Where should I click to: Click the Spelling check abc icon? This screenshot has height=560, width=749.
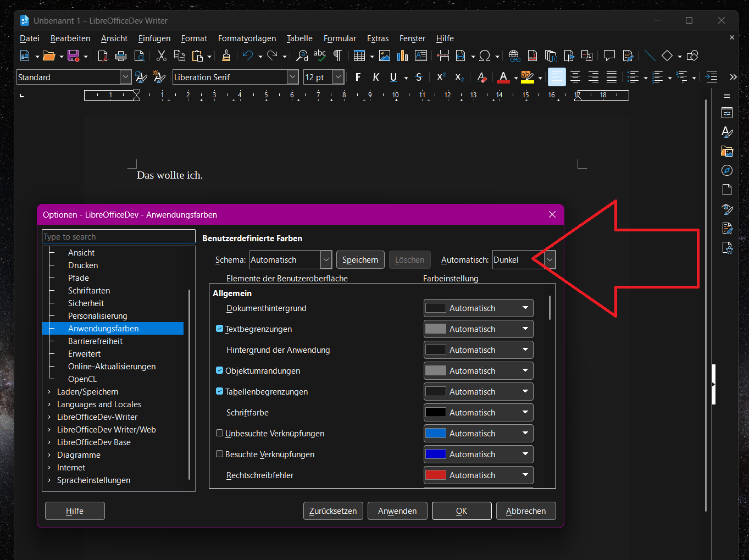[x=319, y=56]
